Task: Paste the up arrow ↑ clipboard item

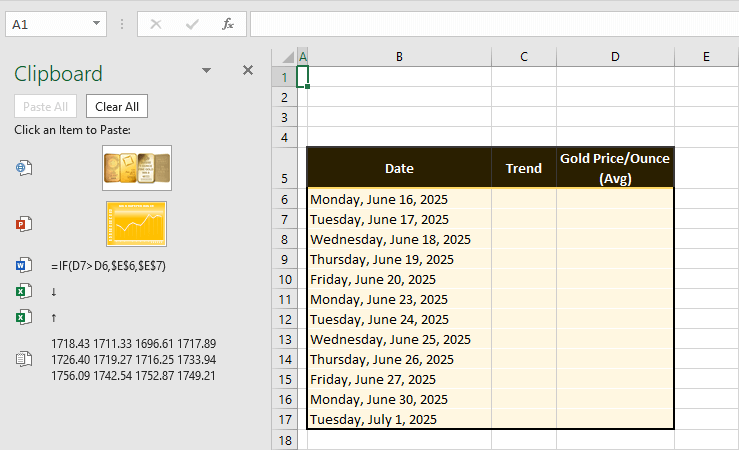Action: [54, 318]
